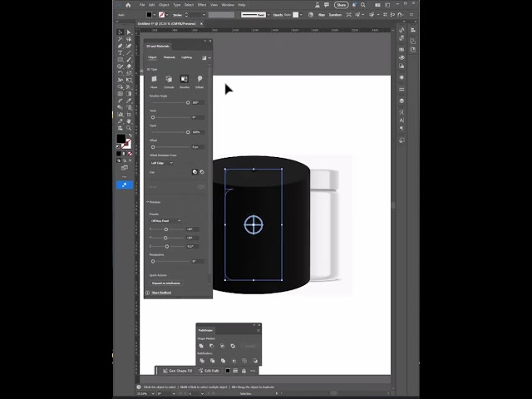Open the stroke weight dropdown
The image size is (532, 399).
[204, 15]
